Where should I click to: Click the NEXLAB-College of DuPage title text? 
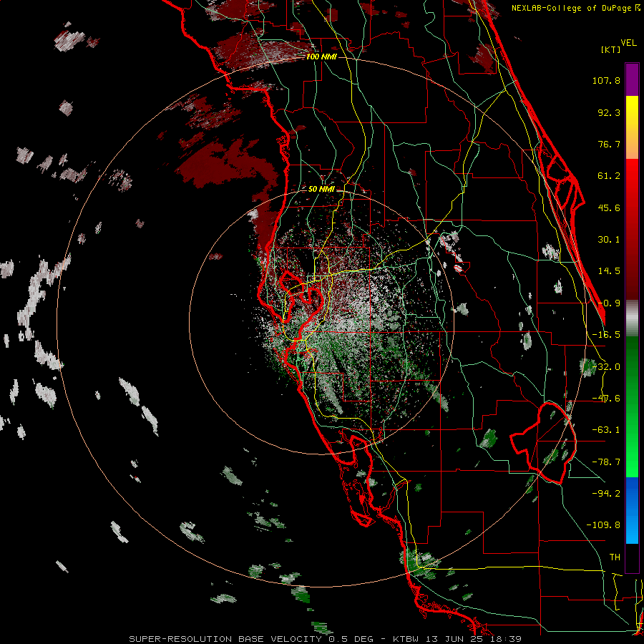tap(571, 8)
